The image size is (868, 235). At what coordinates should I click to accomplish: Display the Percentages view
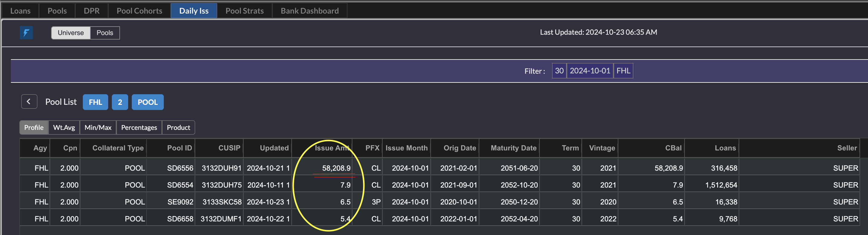(x=139, y=127)
